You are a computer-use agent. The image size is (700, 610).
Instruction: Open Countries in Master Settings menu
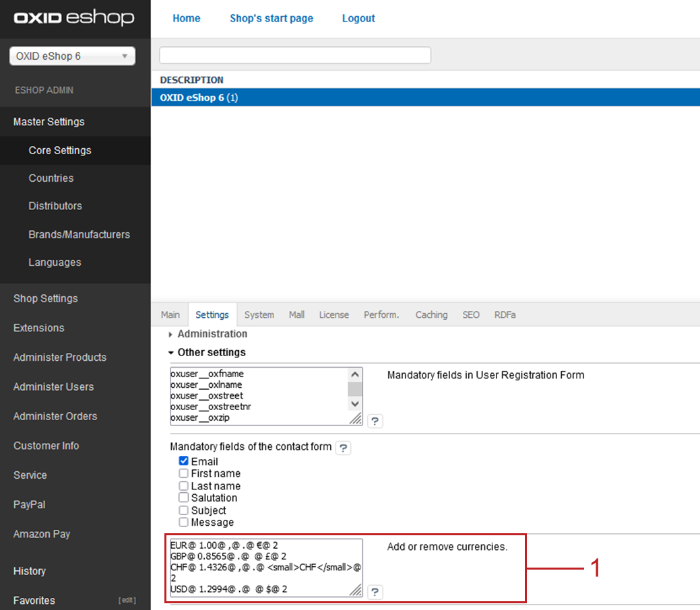[x=51, y=178]
